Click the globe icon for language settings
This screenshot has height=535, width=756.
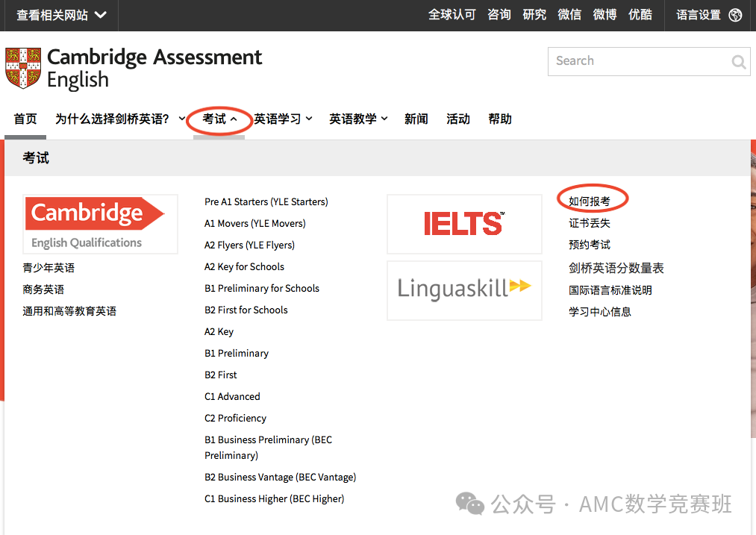735,15
